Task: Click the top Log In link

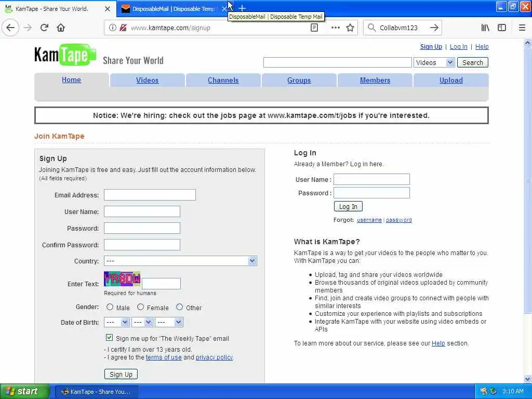Action: [x=458, y=46]
